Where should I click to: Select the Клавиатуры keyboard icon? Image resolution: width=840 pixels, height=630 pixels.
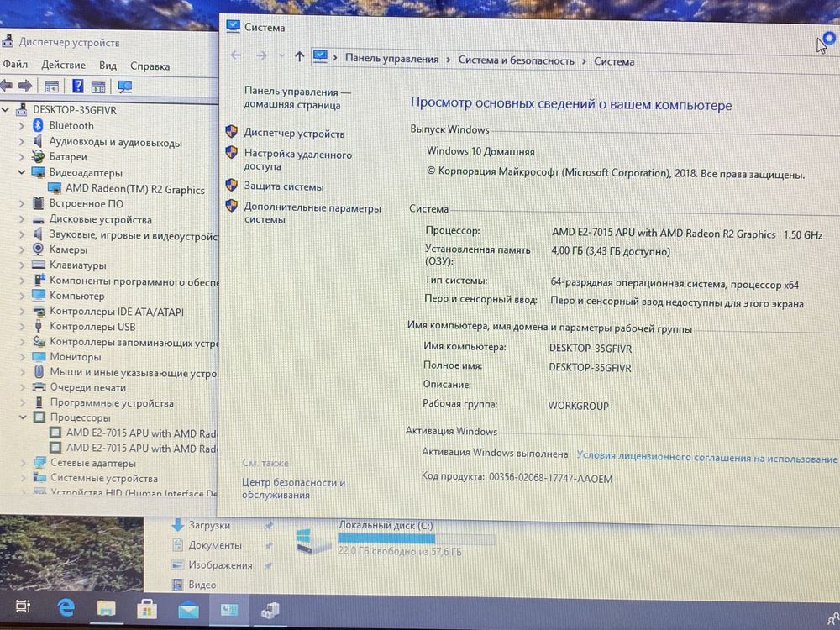pos(38,265)
